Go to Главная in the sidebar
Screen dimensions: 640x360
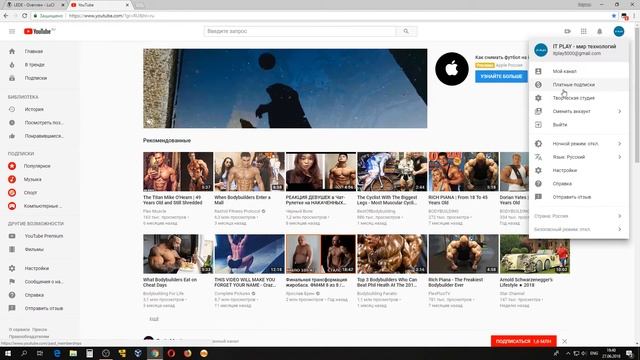coord(40,51)
